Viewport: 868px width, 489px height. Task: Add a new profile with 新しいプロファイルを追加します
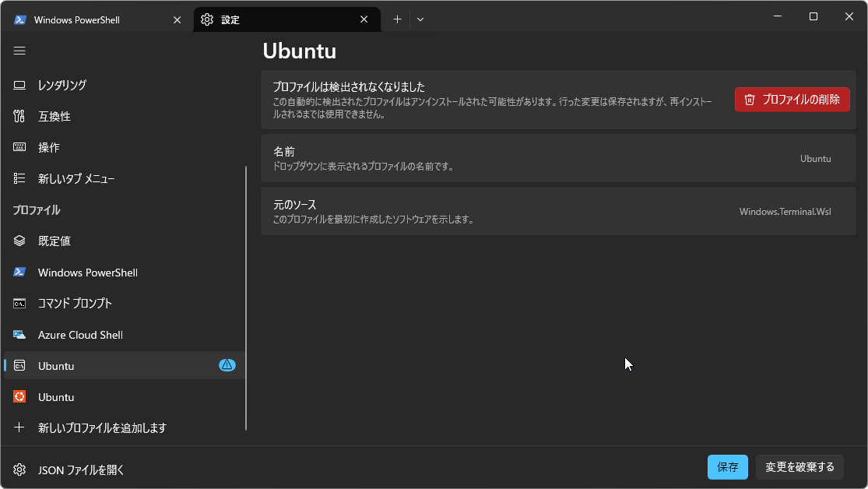102,427
